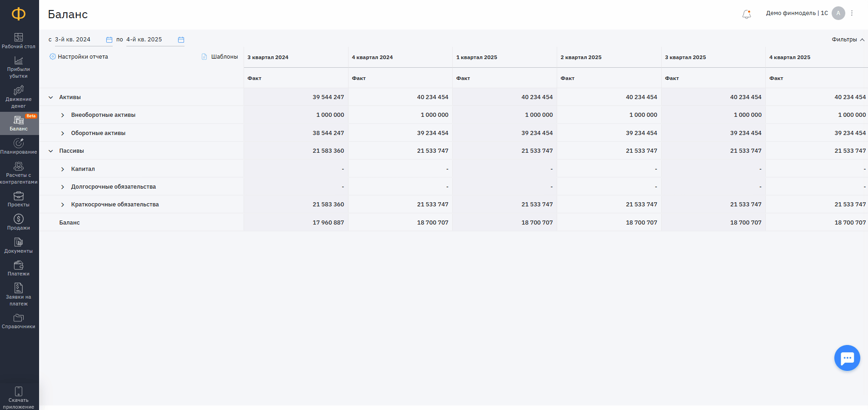Expand Оборотные активы row
This screenshot has width=868, height=410.
coord(63,133)
